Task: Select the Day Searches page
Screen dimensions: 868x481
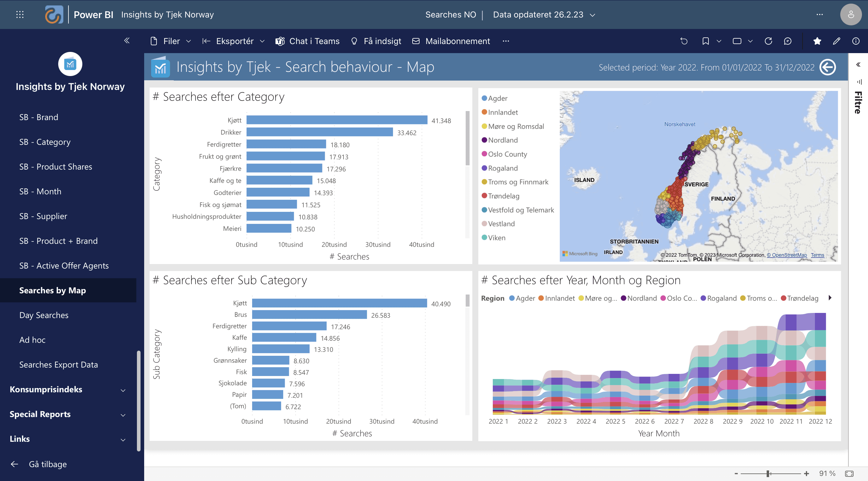Action: (x=44, y=315)
